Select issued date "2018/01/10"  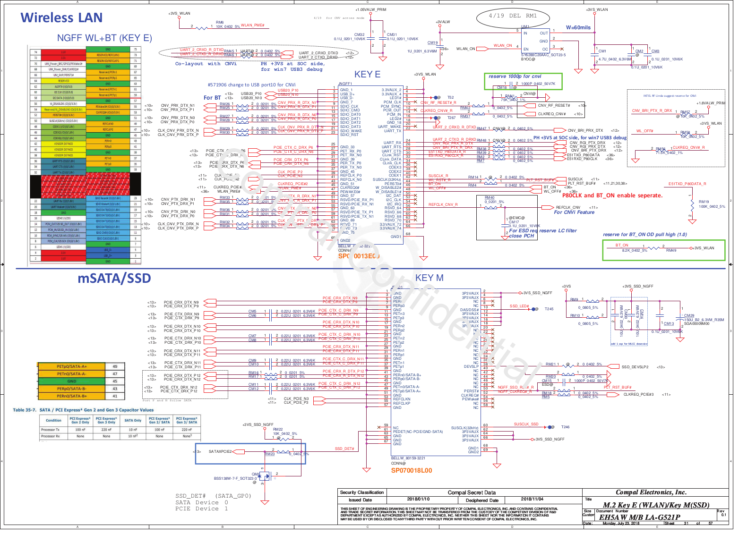(418, 499)
